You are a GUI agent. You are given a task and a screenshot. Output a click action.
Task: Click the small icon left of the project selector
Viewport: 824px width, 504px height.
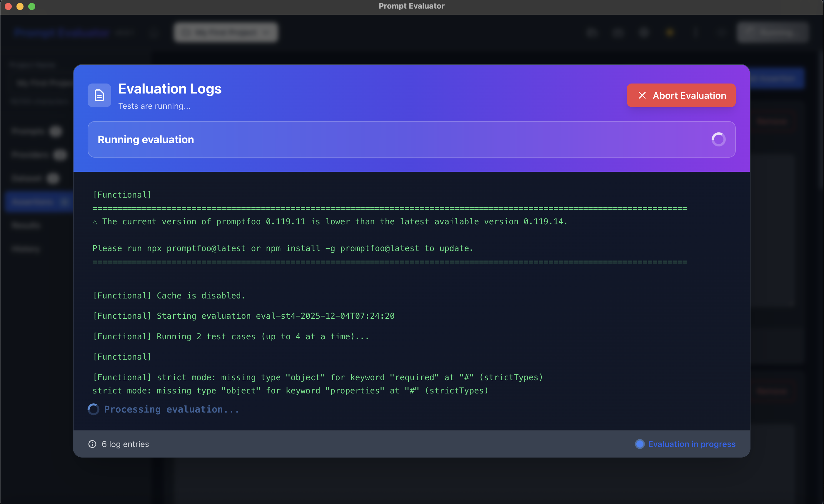(154, 32)
